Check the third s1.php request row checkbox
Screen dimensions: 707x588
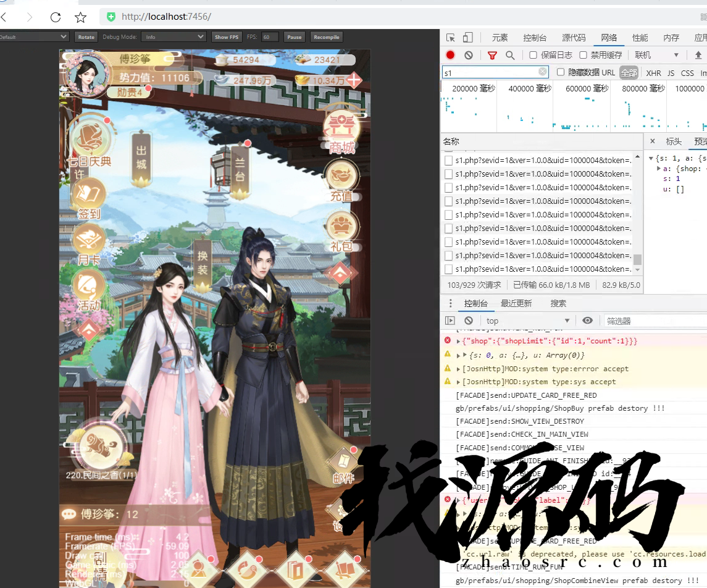tap(448, 188)
